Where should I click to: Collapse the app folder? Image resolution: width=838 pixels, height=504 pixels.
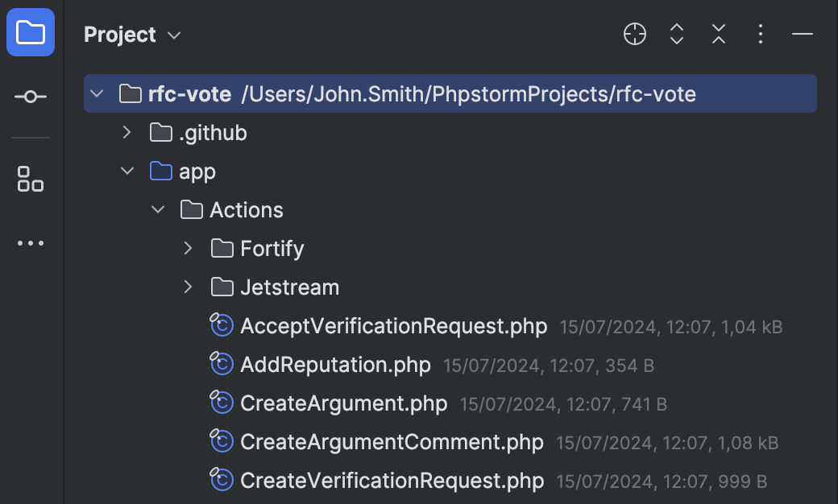click(x=127, y=171)
